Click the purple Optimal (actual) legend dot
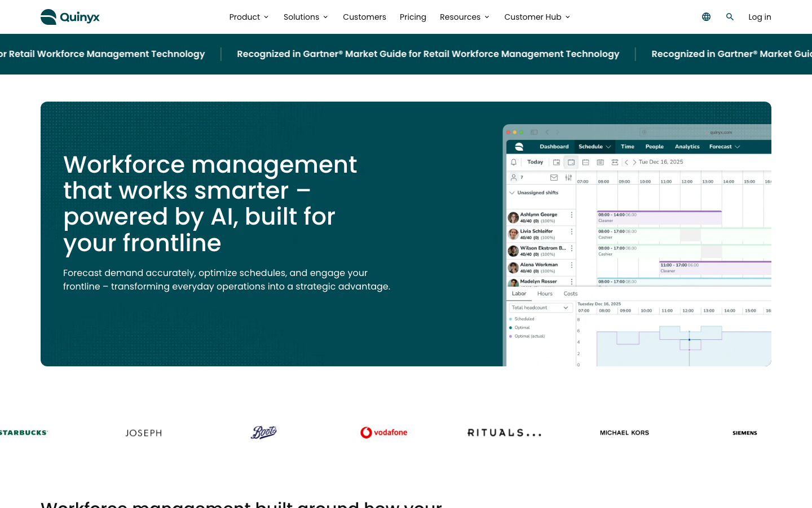This screenshot has height=508, width=812. click(x=511, y=336)
